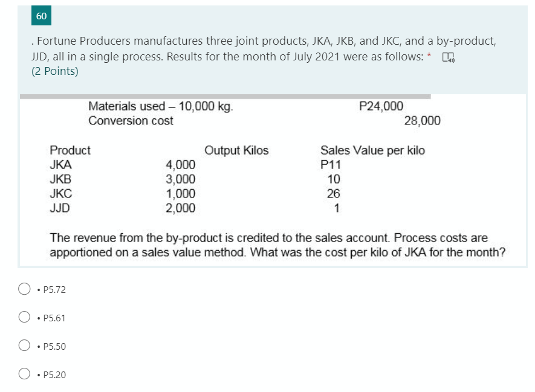This screenshot has width=535, height=392.
Task: Click the question number 60 badge
Action: pyautogui.click(x=41, y=16)
